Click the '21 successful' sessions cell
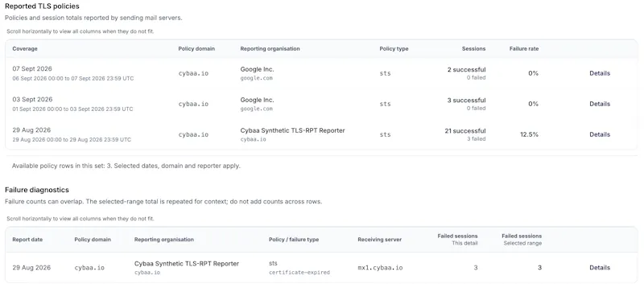Image resolution: width=644 pixels, height=292 pixels. pyautogui.click(x=465, y=131)
